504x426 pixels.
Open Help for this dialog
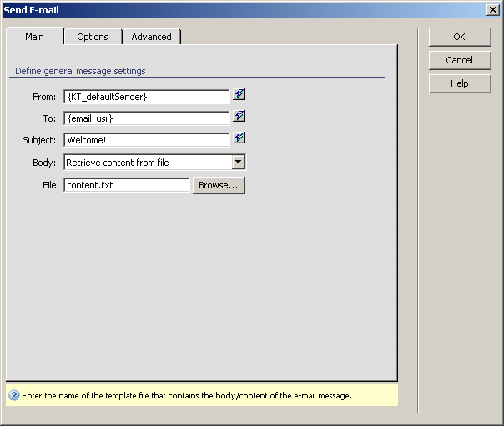click(459, 83)
